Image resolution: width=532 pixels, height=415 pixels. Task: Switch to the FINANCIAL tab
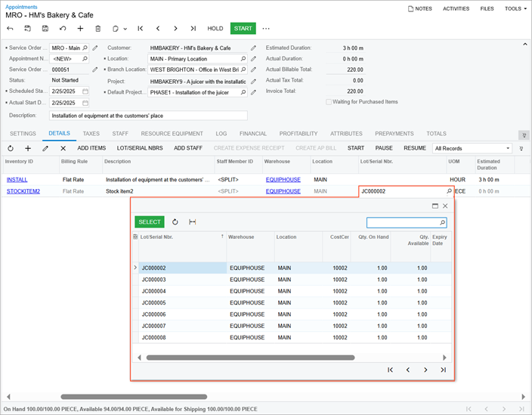253,134
